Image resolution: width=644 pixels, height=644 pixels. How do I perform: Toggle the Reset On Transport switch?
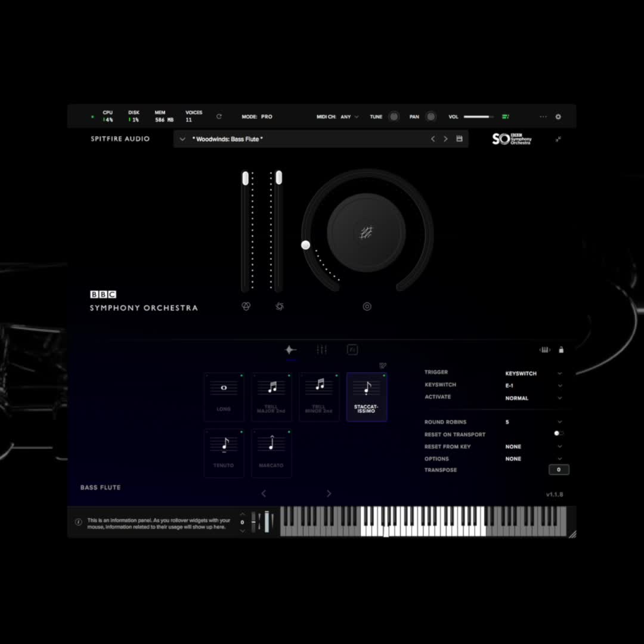click(x=559, y=434)
